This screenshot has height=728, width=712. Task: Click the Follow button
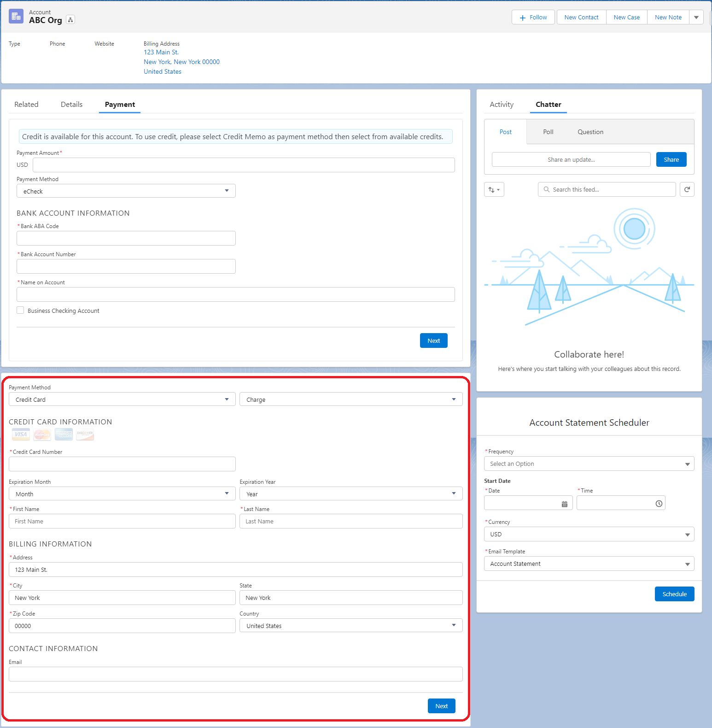coord(533,17)
